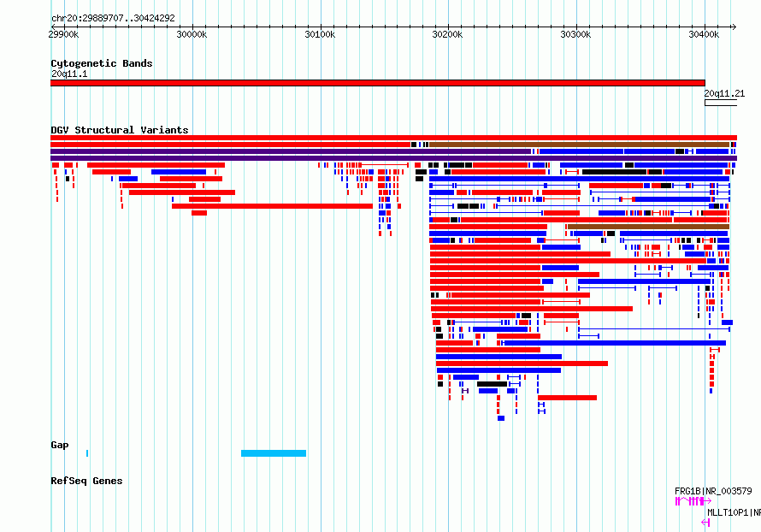Open the FRG1B|NR_003579 gene label
Image resolution: width=761 pixels, height=532 pixels.
(713, 491)
